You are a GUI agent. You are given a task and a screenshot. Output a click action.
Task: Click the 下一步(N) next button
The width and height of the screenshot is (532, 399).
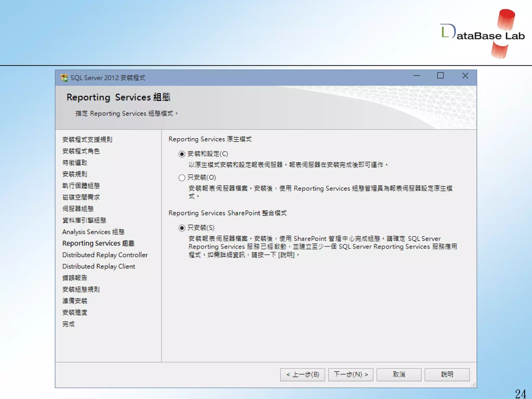(351, 375)
